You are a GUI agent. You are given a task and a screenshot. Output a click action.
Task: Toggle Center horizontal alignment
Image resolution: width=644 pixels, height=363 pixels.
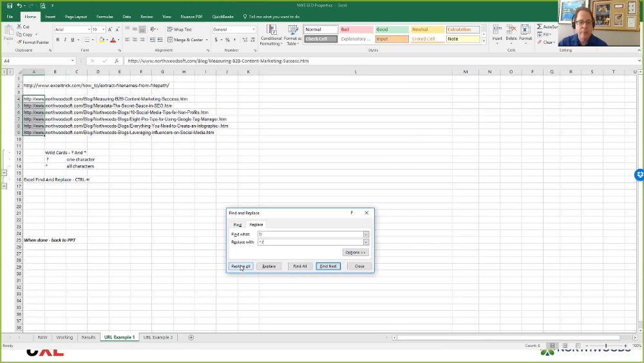click(x=135, y=40)
